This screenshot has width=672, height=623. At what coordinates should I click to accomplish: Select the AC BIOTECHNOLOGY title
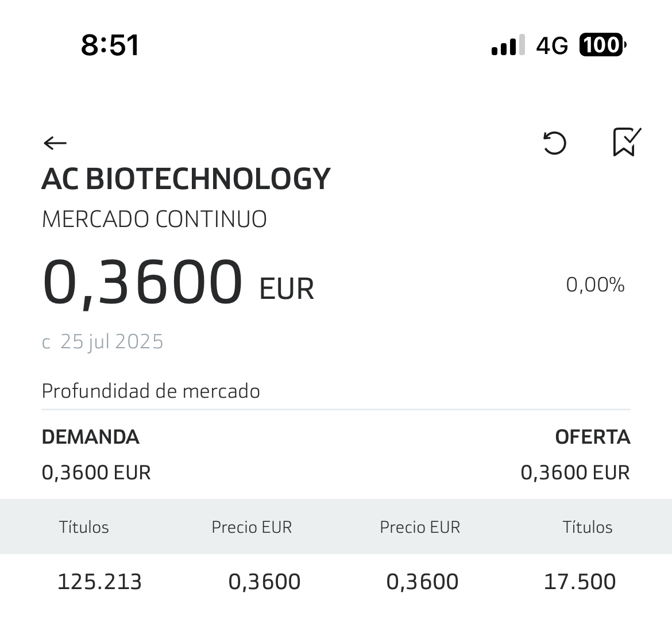click(x=186, y=179)
